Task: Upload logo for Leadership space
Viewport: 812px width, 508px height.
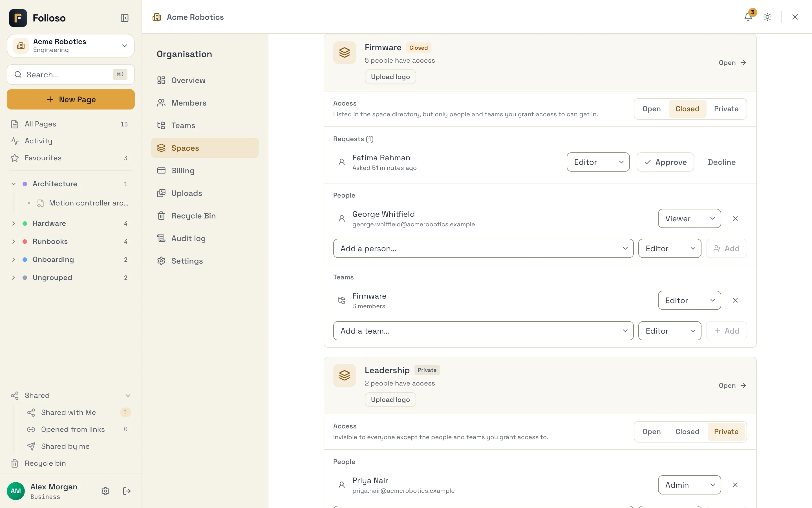Action: [390, 399]
